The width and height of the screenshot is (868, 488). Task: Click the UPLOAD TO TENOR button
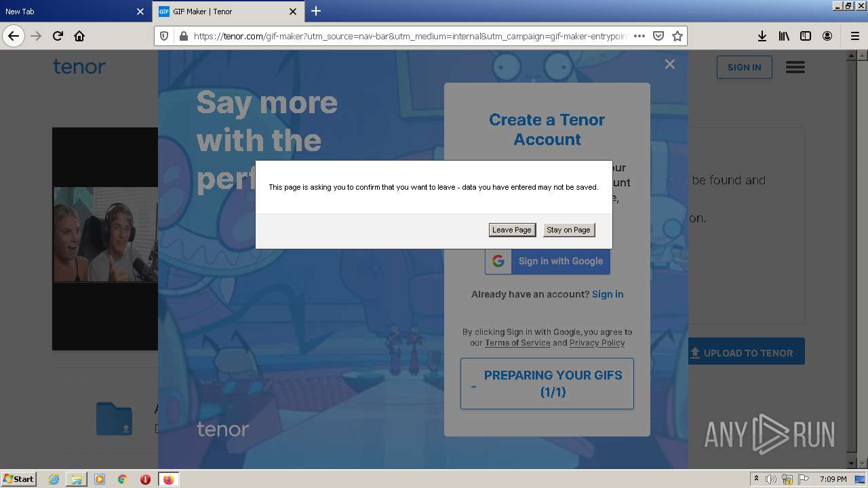747,352
